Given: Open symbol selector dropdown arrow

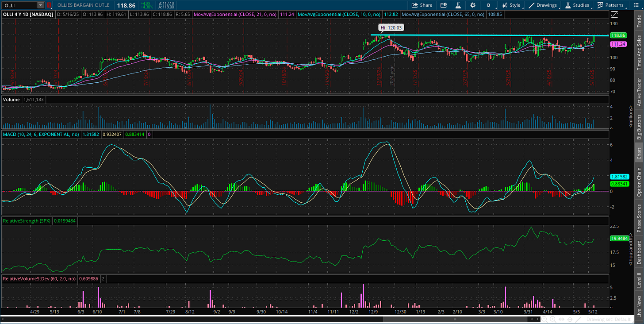Looking at the screenshot, I should (x=41, y=5).
